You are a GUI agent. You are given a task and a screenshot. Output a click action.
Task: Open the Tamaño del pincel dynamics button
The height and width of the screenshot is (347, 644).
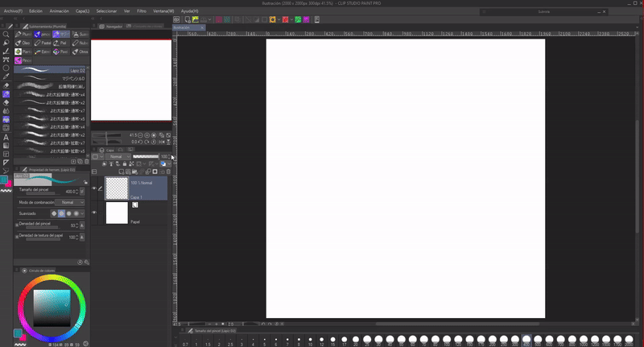(x=82, y=192)
